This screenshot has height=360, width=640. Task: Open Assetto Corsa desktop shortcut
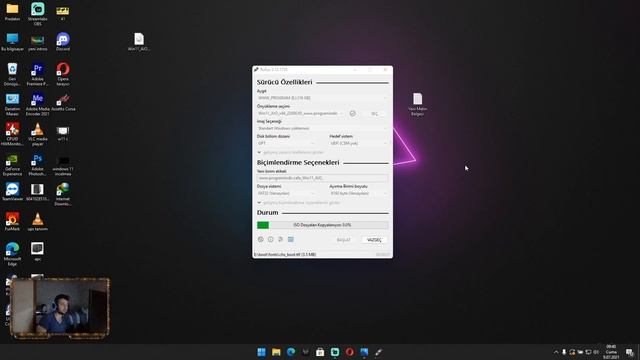[x=63, y=102]
